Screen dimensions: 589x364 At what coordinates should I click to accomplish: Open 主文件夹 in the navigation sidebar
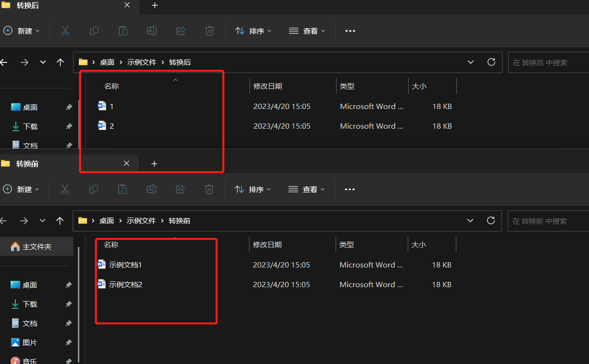point(37,246)
